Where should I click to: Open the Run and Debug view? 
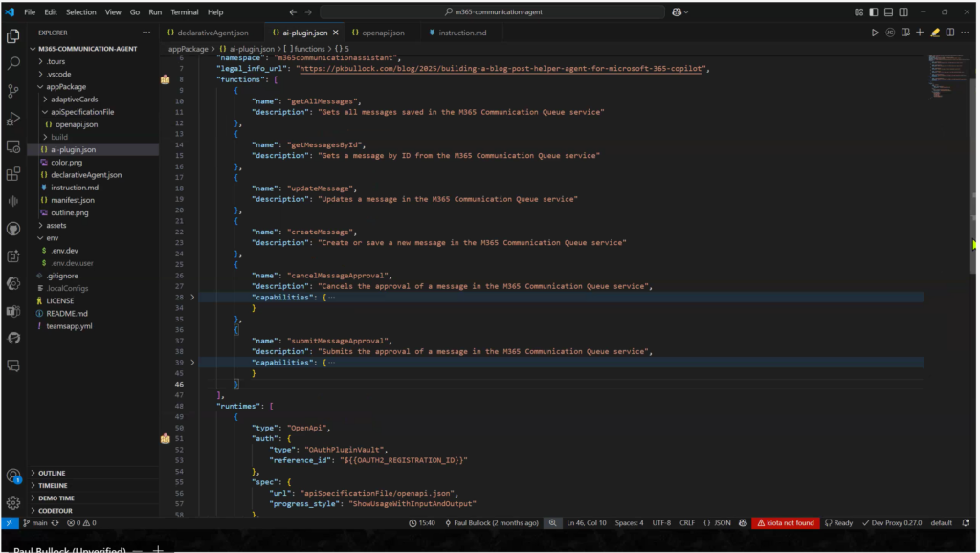tap(13, 119)
